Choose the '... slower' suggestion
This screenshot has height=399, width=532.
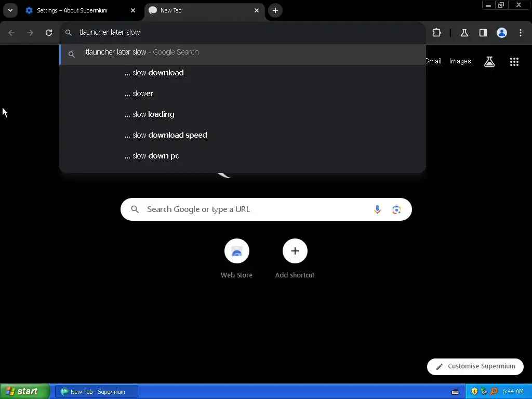tap(243, 94)
